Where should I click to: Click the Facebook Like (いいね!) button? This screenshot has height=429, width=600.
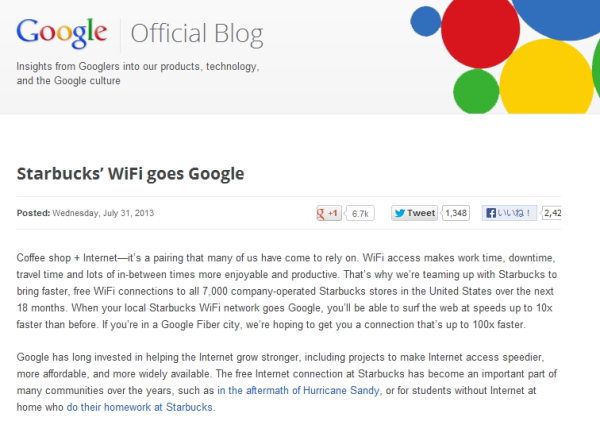(x=509, y=213)
